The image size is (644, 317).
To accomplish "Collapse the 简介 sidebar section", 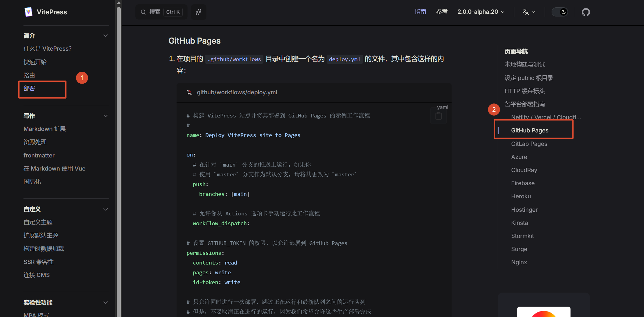I will tap(106, 36).
